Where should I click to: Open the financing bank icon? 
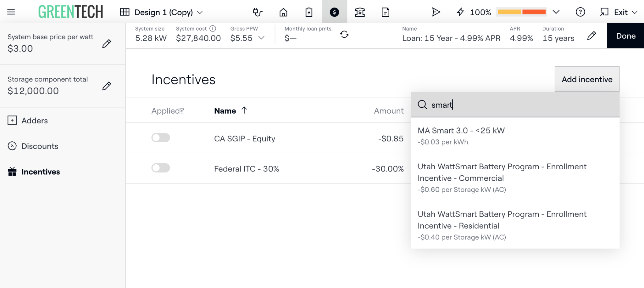click(x=360, y=12)
